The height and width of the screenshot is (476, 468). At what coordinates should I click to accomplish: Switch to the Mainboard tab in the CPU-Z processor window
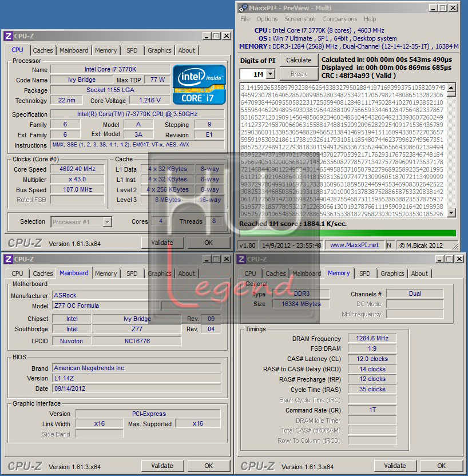tap(74, 50)
